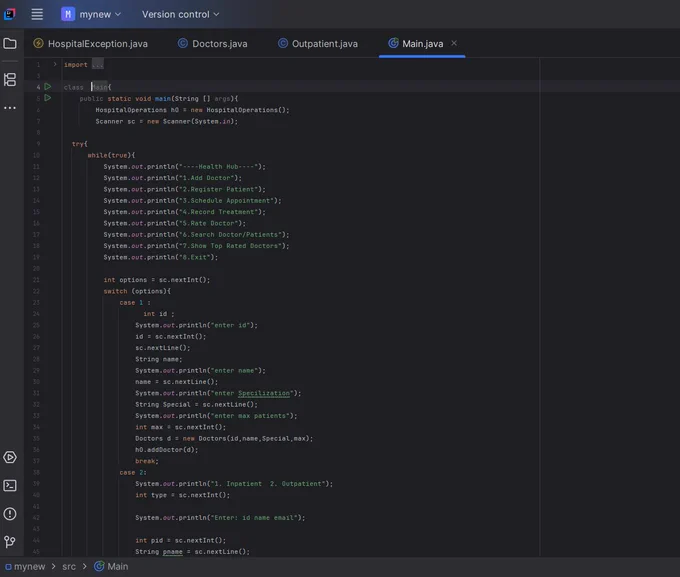Click the "switch (options){" line
This screenshot has height=577, width=680.
[137, 291]
